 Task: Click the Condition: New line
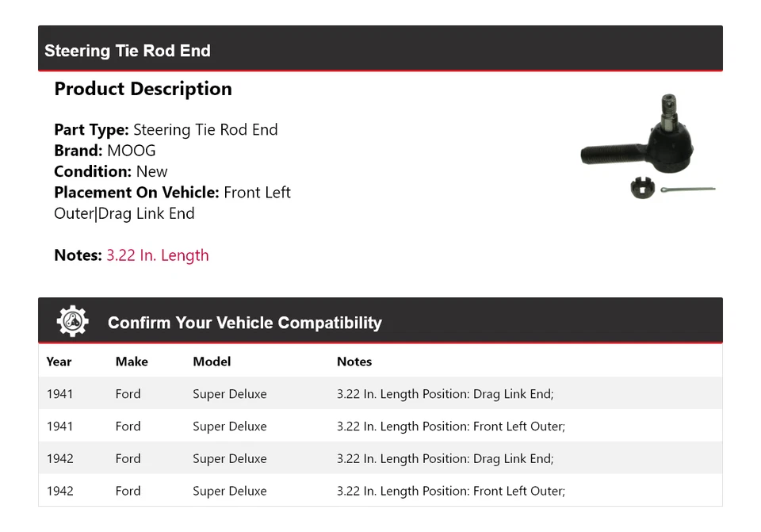tap(111, 171)
